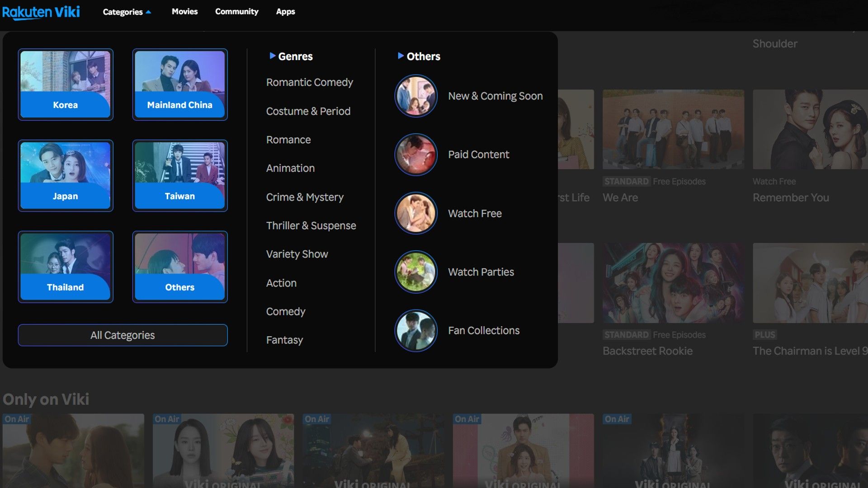
Task: Click the Korea category thumbnail icon
Action: click(65, 84)
